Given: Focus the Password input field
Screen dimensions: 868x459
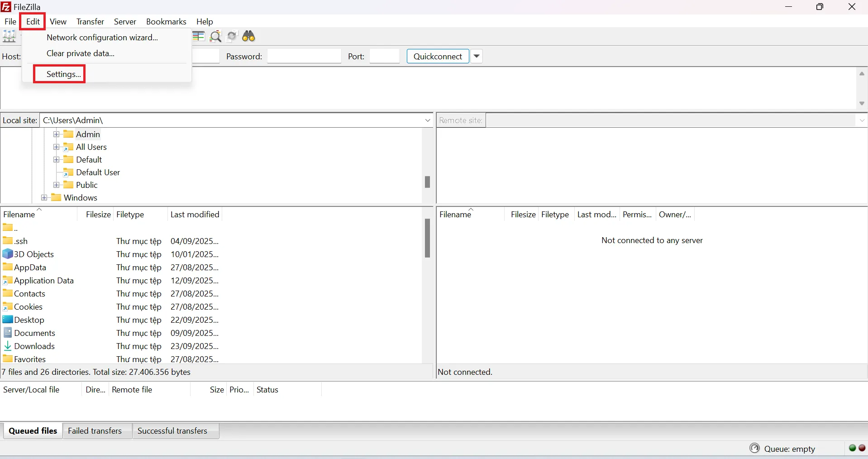Looking at the screenshot, I should 304,57.
